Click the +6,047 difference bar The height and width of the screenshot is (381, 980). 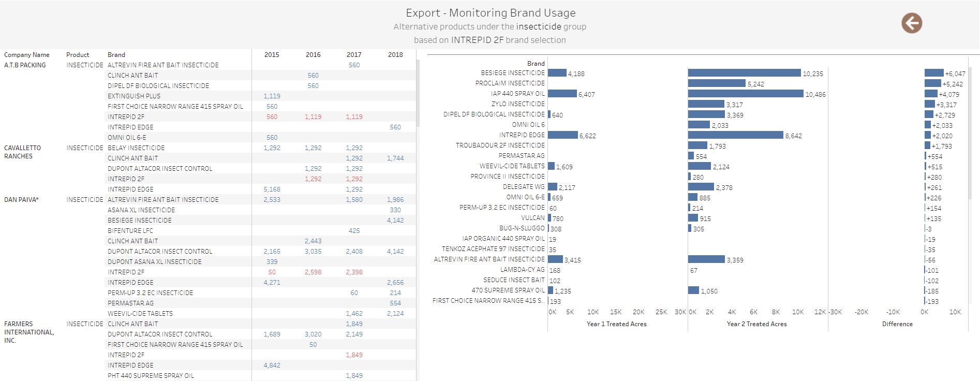tap(934, 73)
